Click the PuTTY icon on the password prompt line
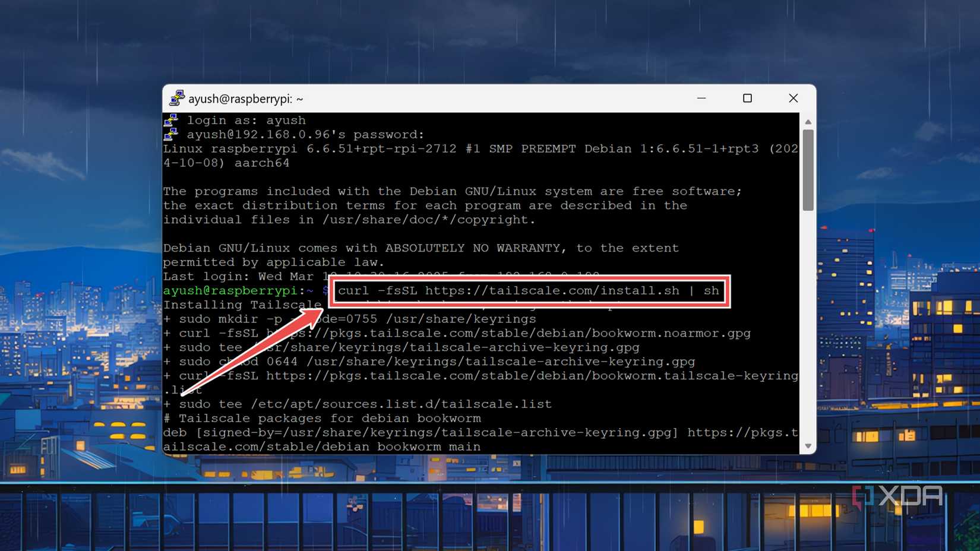Viewport: 980px width, 551px height. (x=171, y=134)
